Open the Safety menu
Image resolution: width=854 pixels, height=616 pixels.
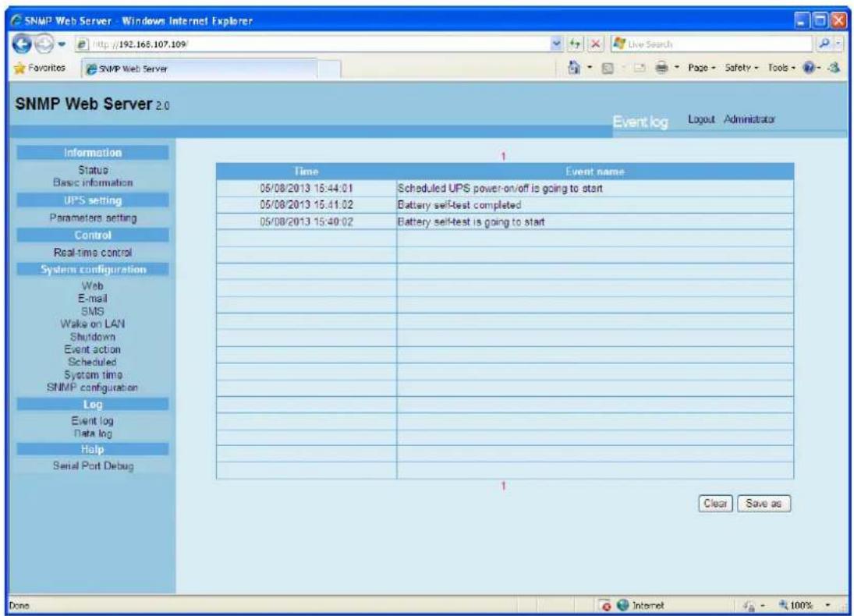click(x=741, y=68)
